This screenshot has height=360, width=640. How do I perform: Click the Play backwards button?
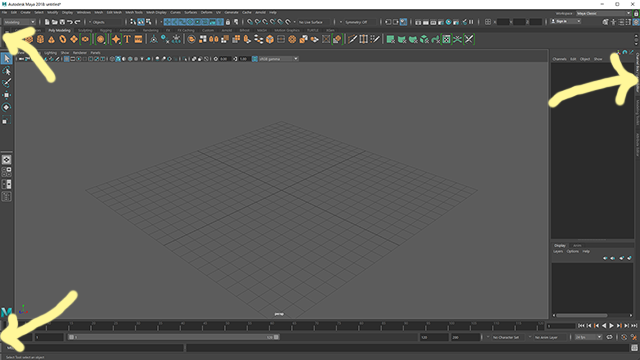604,326
